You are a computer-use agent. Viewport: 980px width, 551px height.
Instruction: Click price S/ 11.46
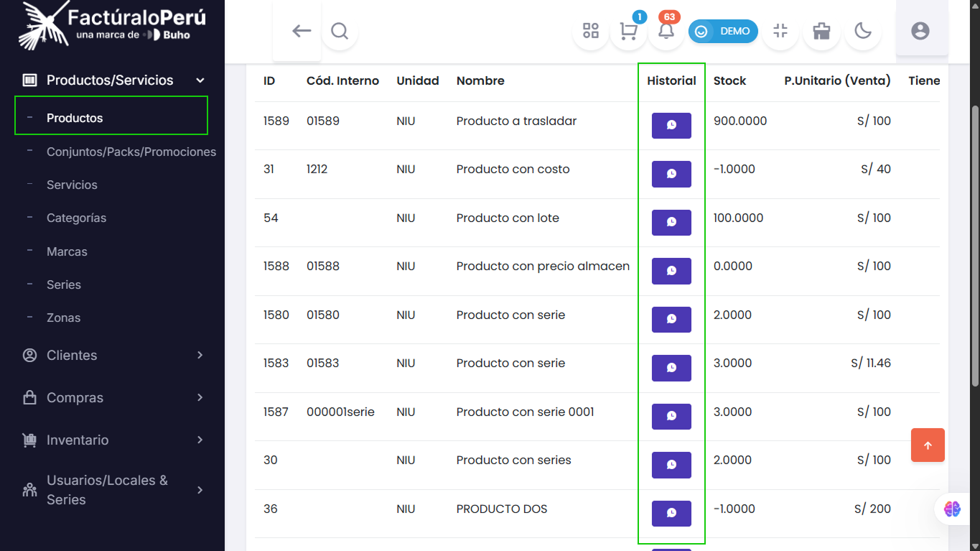pos(871,363)
